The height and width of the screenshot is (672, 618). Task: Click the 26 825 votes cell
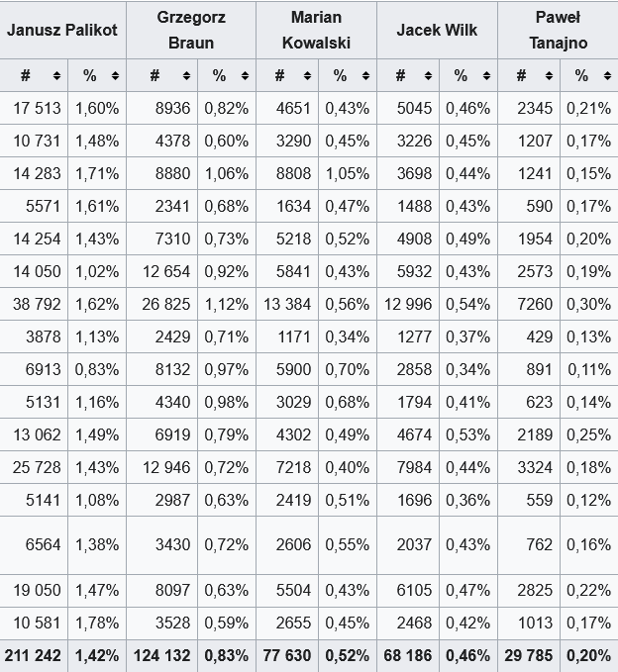click(x=164, y=305)
